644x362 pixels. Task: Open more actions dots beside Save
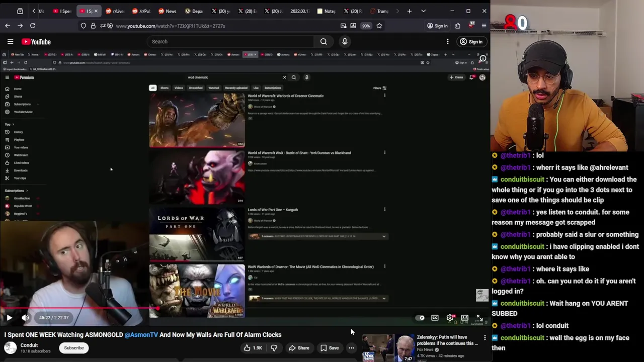[352, 348]
